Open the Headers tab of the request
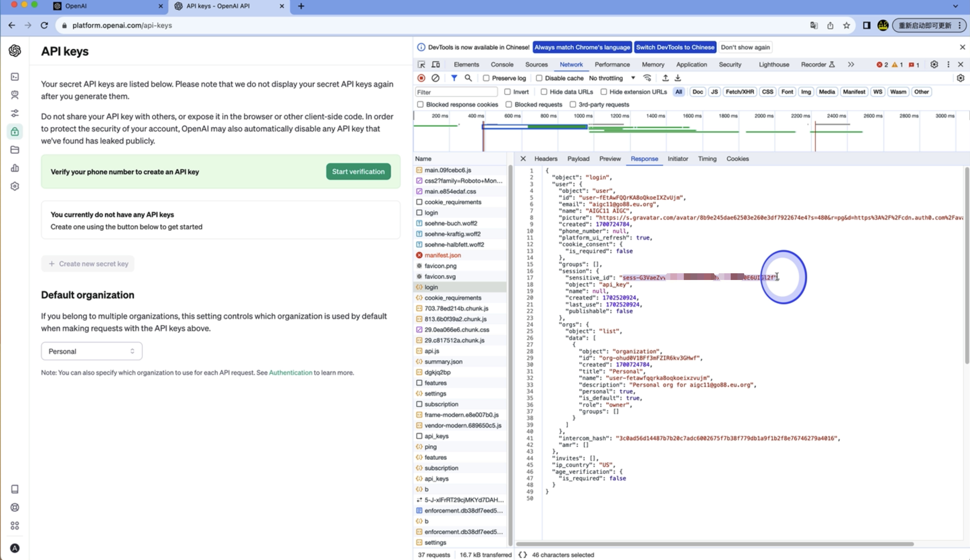 (x=545, y=159)
